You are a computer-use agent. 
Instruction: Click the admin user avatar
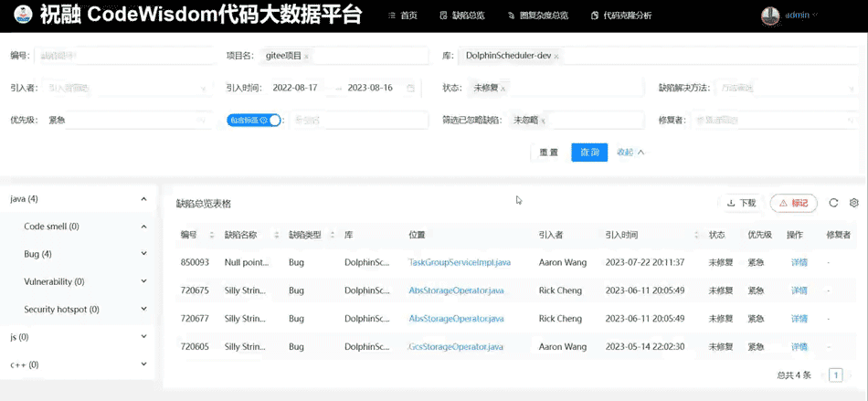(x=770, y=16)
